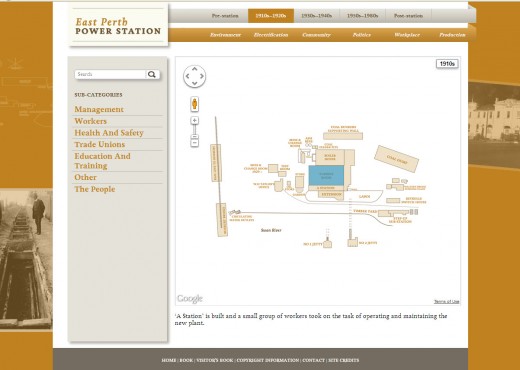
Task: Open the Workplace menu item
Action: pos(407,35)
